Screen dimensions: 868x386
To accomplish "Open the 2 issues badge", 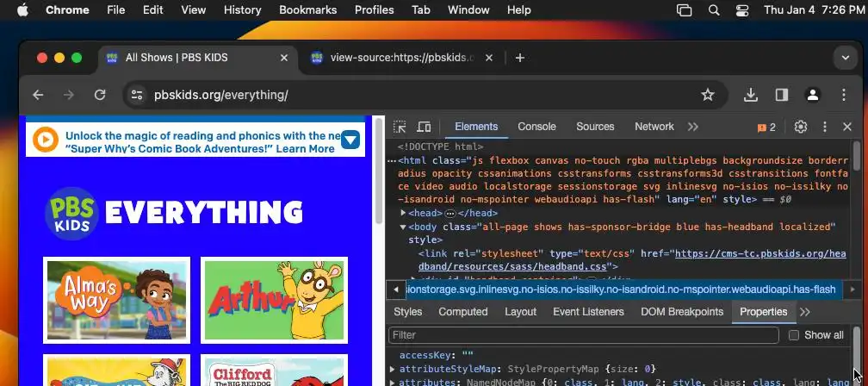I will point(766,128).
